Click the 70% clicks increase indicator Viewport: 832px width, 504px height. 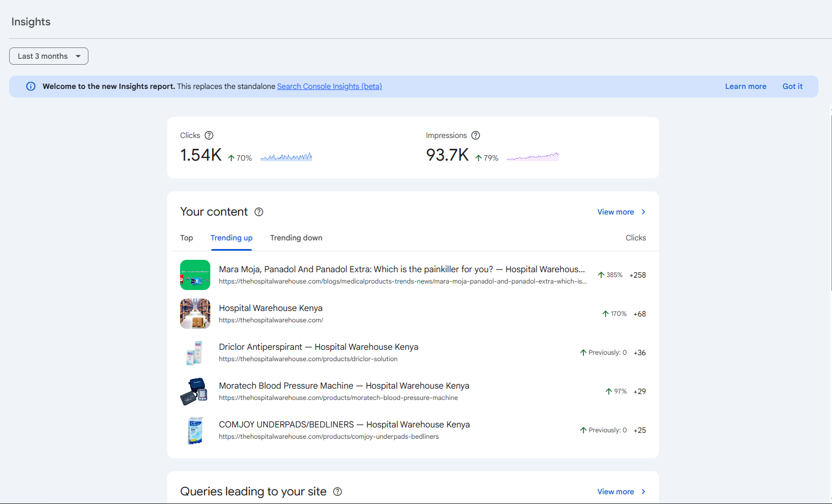[240, 158]
